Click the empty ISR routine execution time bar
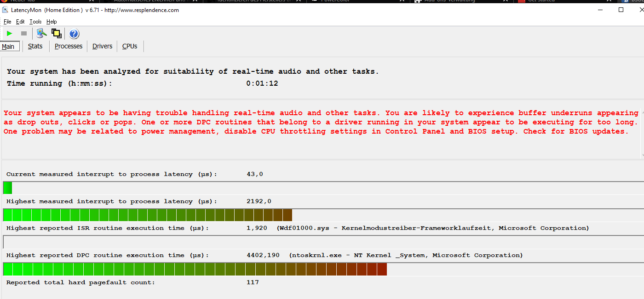The image size is (644, 299). (323, 242)
